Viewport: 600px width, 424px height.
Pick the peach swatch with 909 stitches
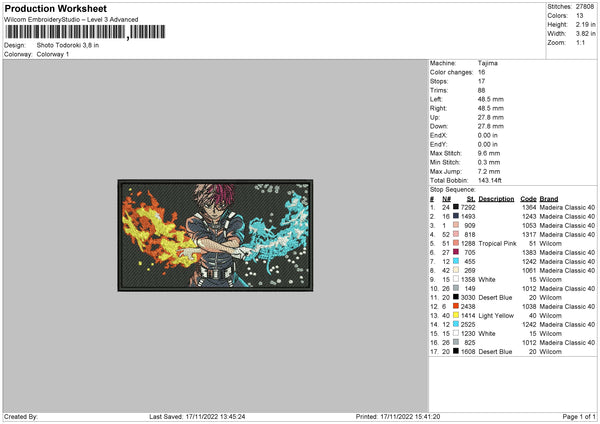coord(456,225)
